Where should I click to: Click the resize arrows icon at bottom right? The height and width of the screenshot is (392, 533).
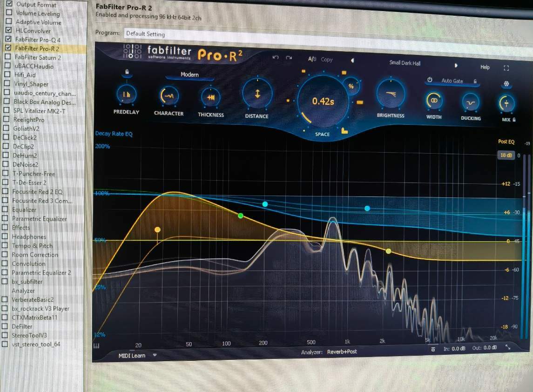pos(507,347)
